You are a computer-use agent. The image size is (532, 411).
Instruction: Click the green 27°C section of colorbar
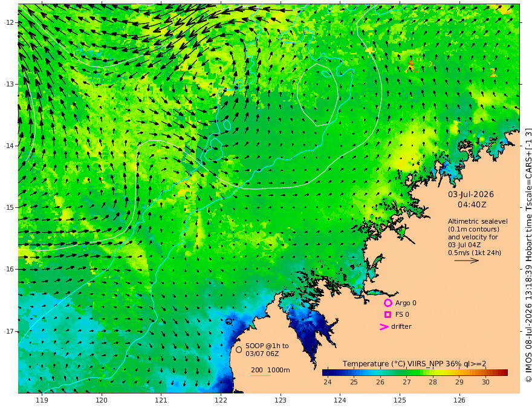407,373
